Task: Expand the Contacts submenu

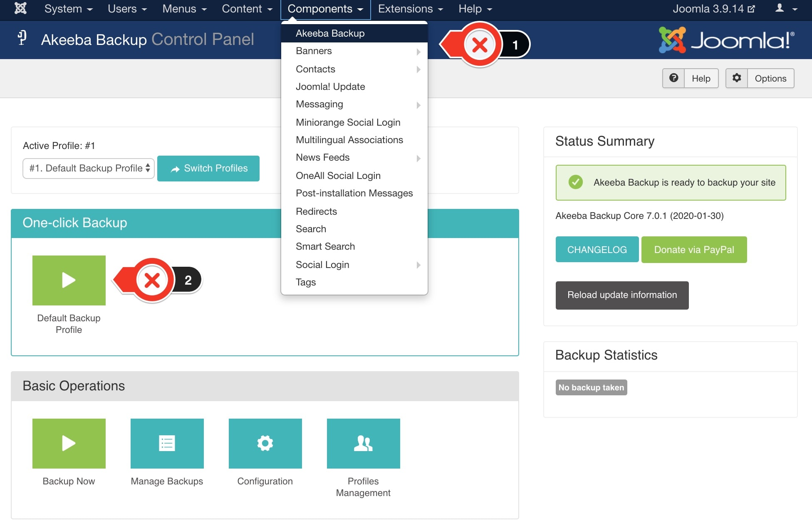Action: click(354, 69)
